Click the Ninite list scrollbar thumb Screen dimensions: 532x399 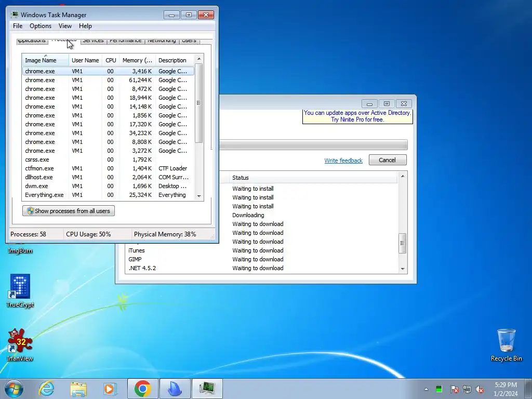click(403, 243)
